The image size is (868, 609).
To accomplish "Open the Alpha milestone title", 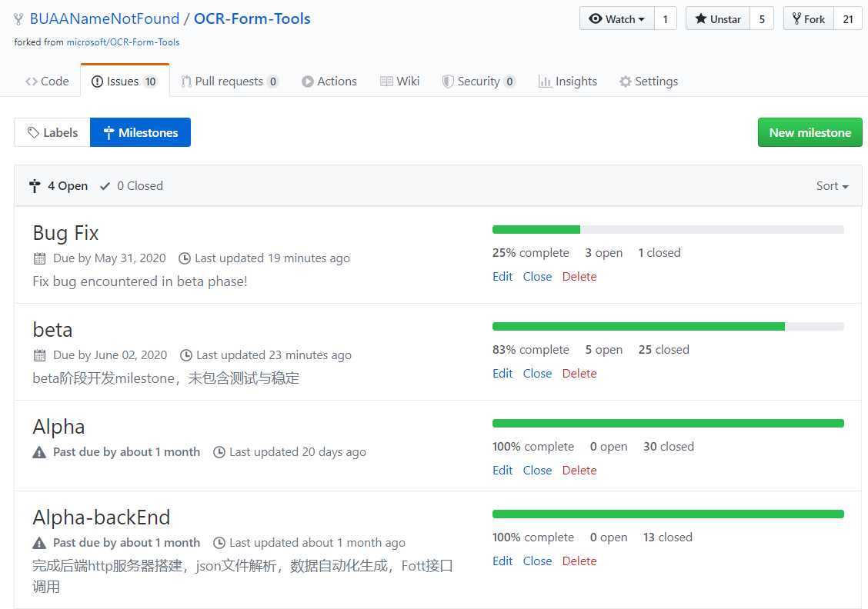I will click(58, 427).
